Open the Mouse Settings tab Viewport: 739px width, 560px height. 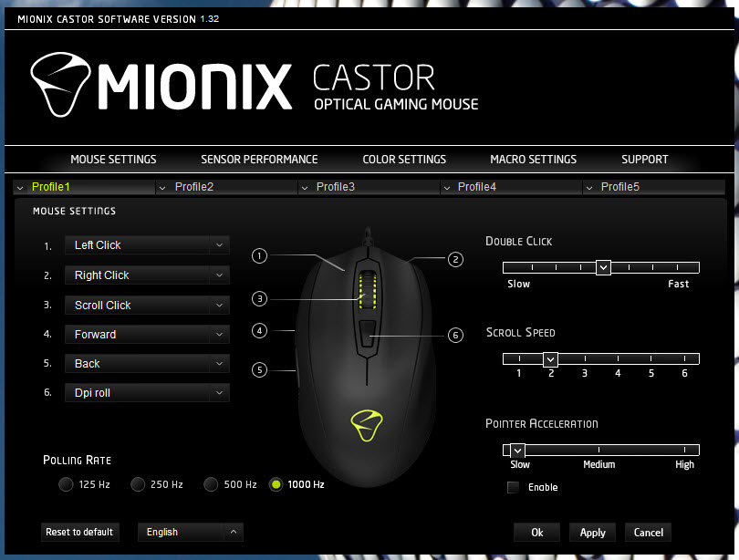tap(113, 160)
